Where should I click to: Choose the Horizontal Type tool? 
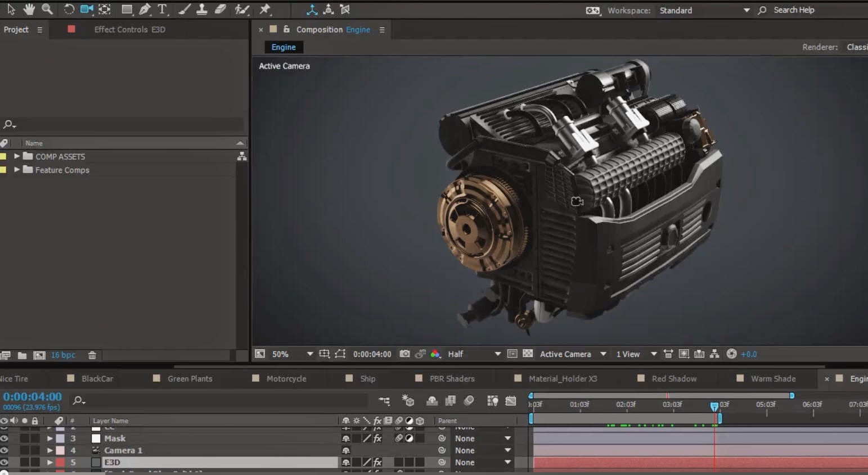163,10
